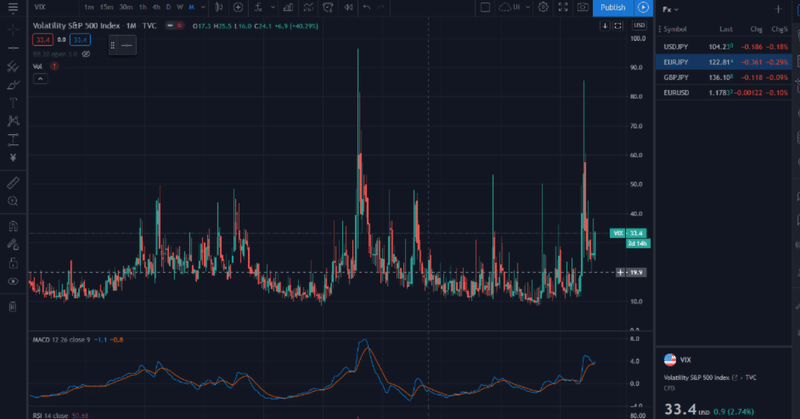Toggle maximize chart pane icon
Viewport: 800px width, 419px height.
point(617,26)
